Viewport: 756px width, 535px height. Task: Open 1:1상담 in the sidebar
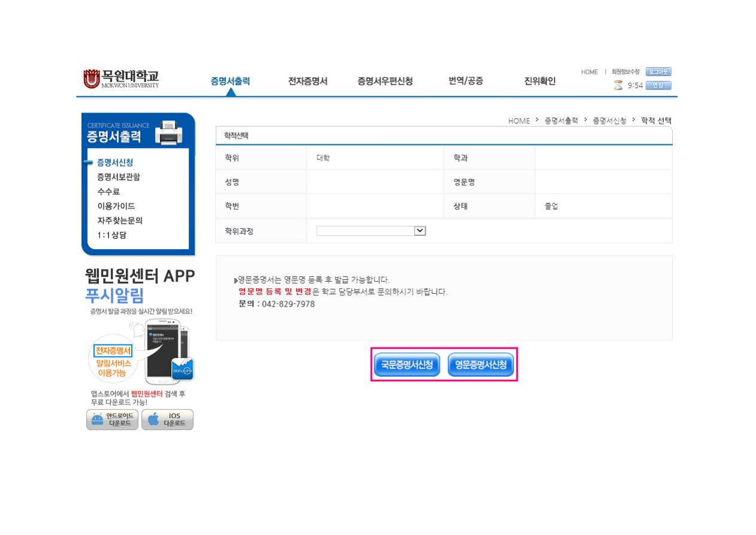111,235
